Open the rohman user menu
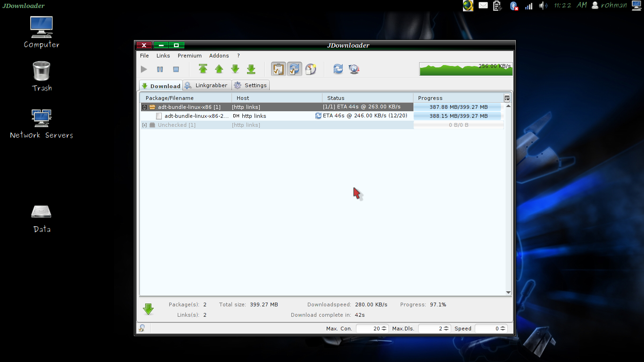Viewport: 644px width, 362px height. [609, 5]
